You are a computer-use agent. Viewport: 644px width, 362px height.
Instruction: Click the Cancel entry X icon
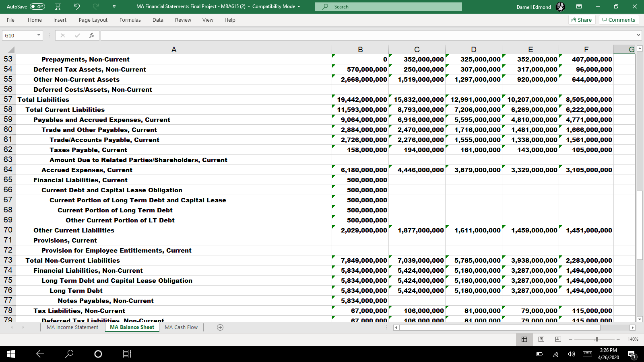(x=62, y=35)
